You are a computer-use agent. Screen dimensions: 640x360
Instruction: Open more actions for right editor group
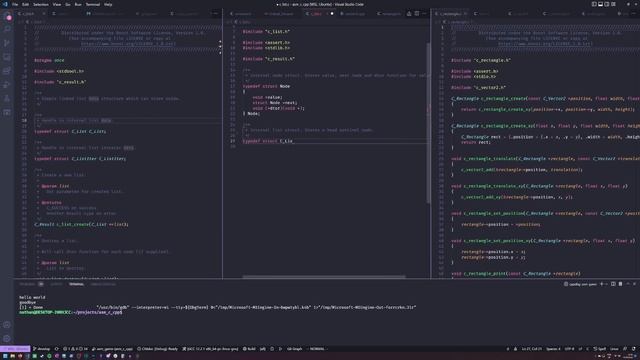(x=634, y=13)
